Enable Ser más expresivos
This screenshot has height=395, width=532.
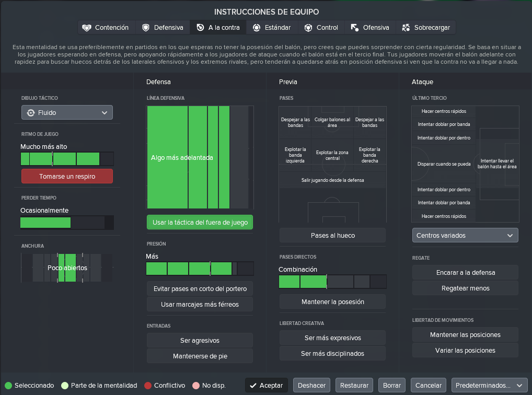(332, 338)
